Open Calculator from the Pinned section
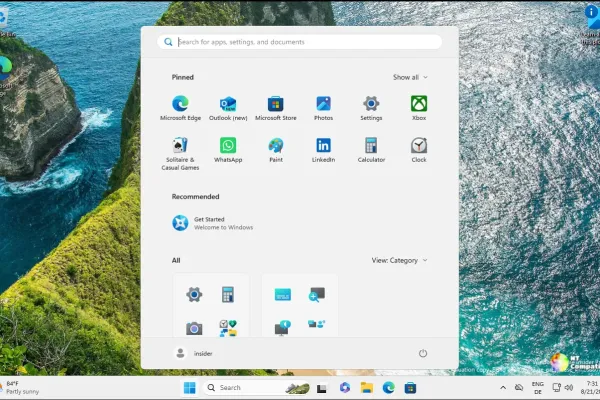Screen dimensions: 600x400 tap(371, 150)
